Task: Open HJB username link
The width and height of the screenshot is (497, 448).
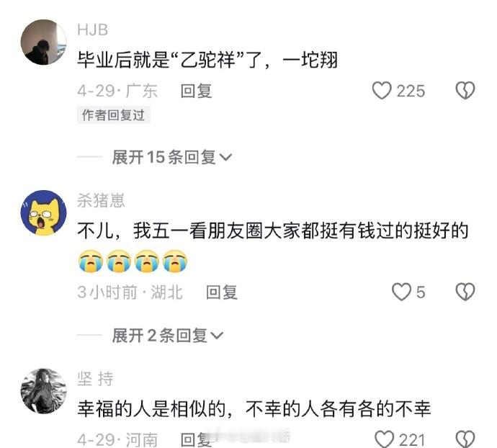Action: pyautogui.click(x=92, y=30)
